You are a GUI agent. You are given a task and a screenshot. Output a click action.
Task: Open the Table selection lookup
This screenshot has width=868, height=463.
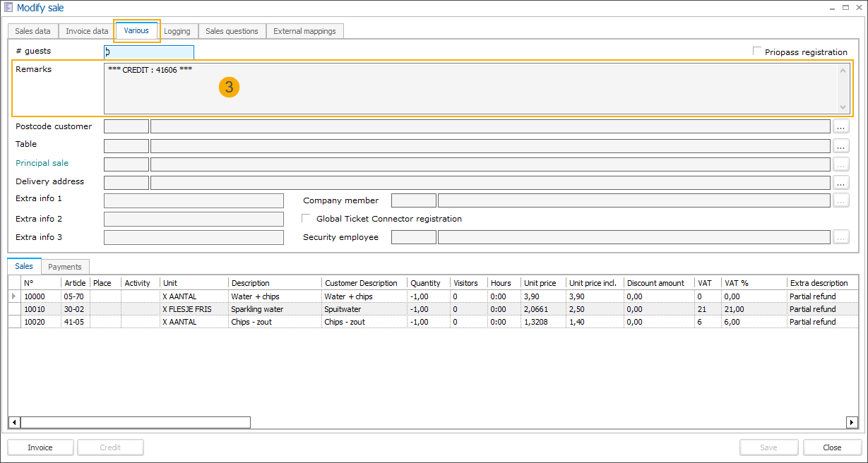pyautogui.click(x=841, y=145)
